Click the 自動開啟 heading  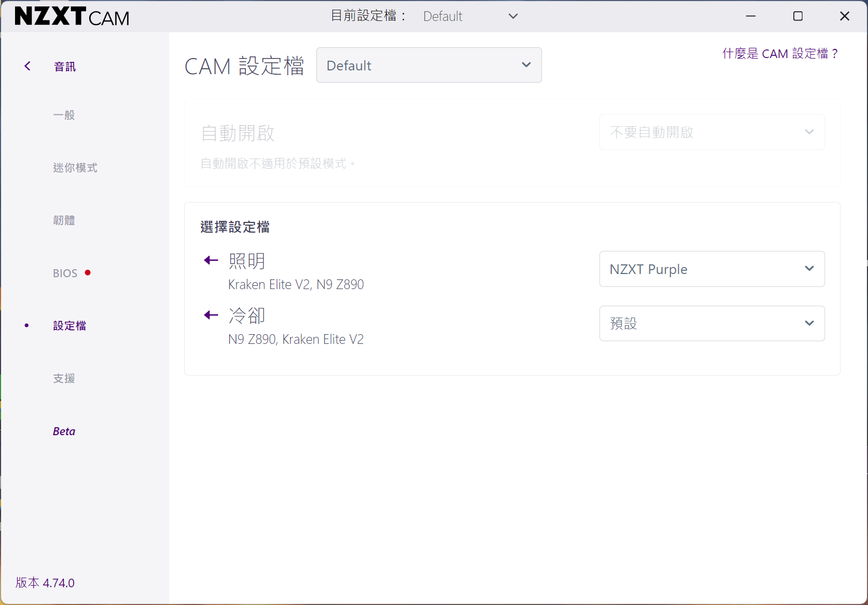(237, 133)
